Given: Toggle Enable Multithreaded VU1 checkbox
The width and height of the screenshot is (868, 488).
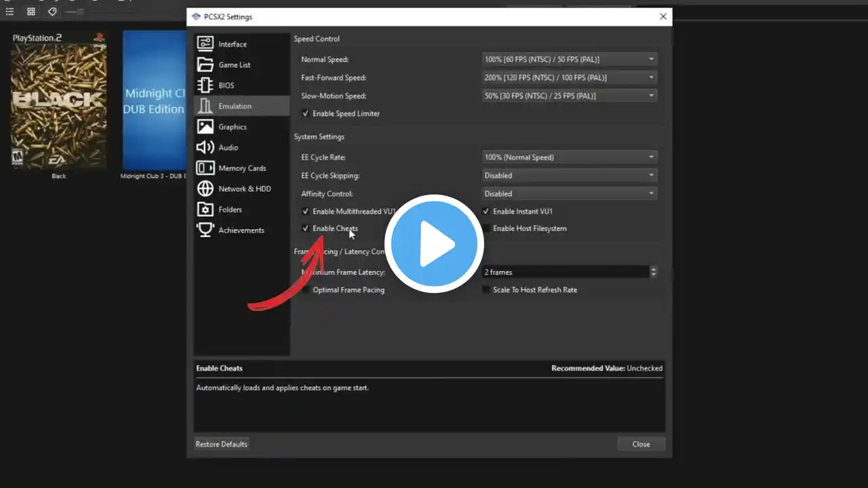Looking at the screenshot, I should pos(348,211).
